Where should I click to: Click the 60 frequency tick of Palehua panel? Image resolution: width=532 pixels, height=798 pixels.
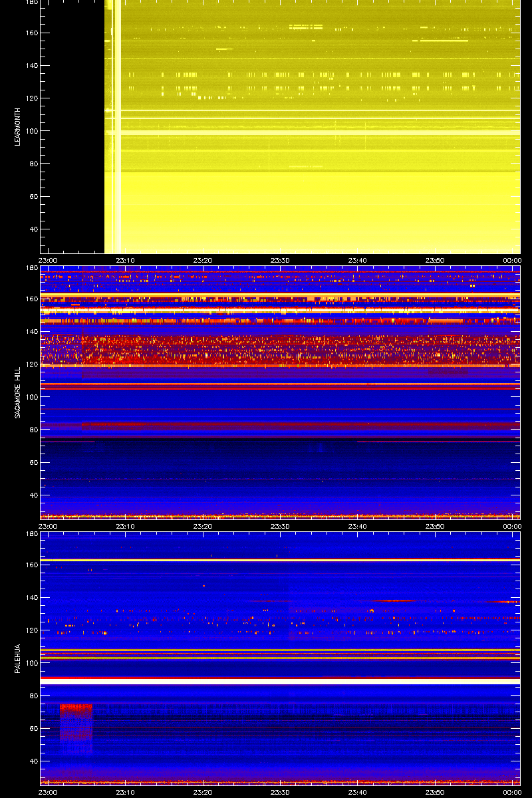pos(33,728)
